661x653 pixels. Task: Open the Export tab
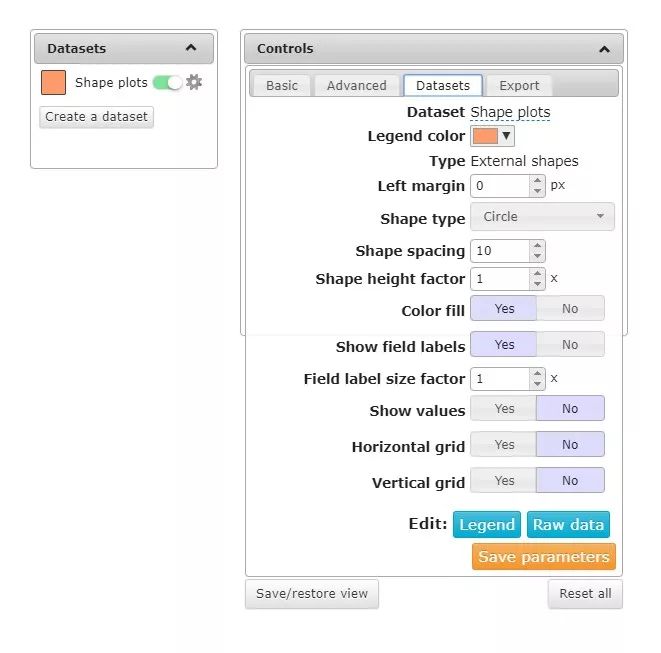click(x=519, y=86)
